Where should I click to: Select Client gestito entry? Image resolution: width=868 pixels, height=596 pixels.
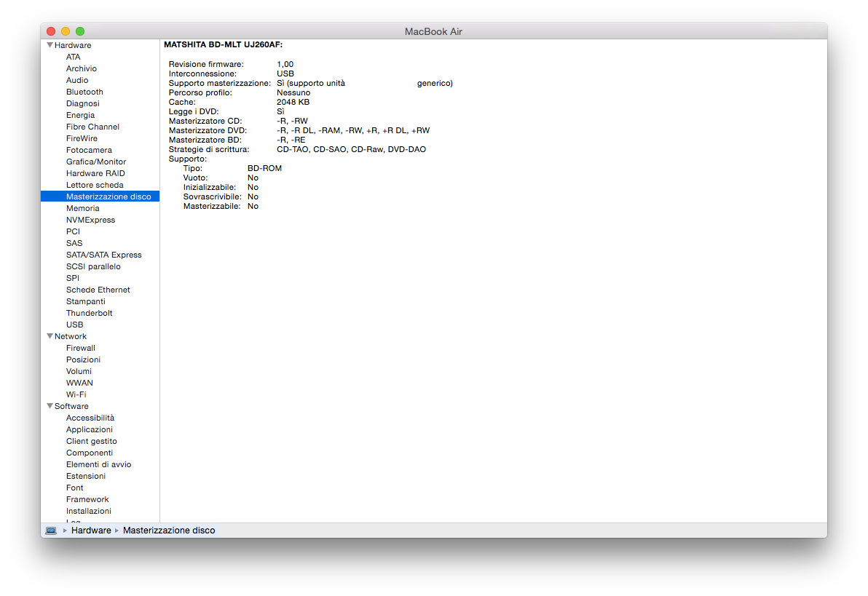pos(91,440)
